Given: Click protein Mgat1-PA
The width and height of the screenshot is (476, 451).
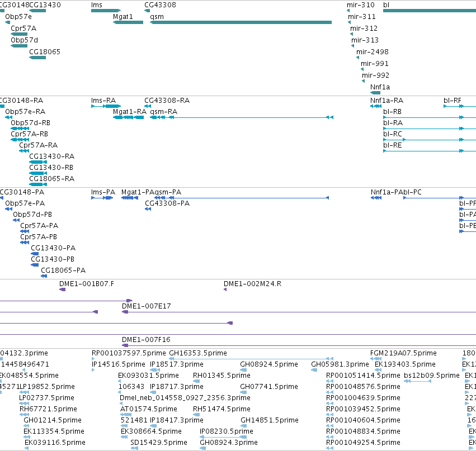Looking at the screenshot, I should pos(138,192).
